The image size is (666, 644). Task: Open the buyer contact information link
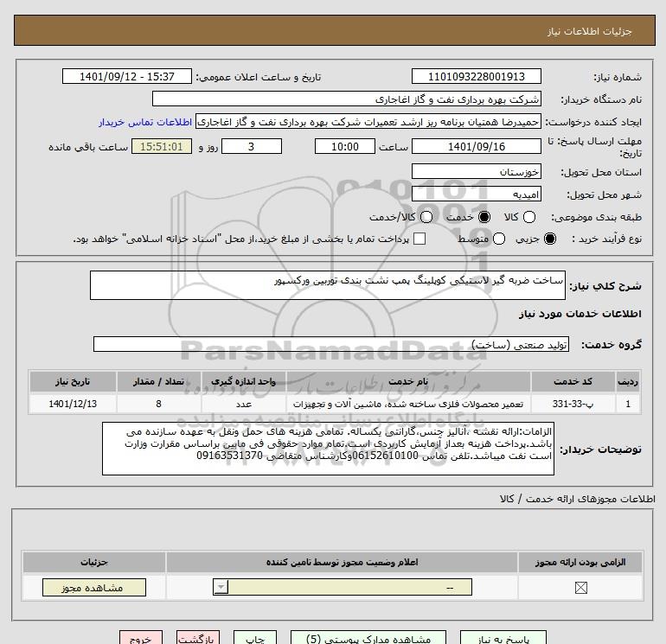tap(145, 122)
